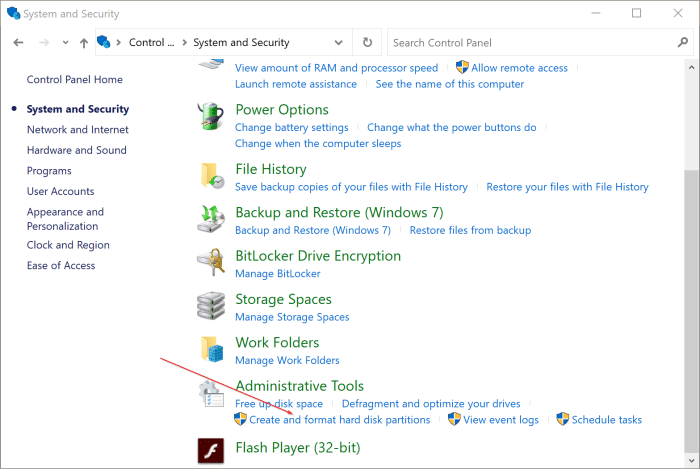Click Change what the power buttons do
Image resolution: width=700 pixels, height=469 pixels.
coord(452,128)
